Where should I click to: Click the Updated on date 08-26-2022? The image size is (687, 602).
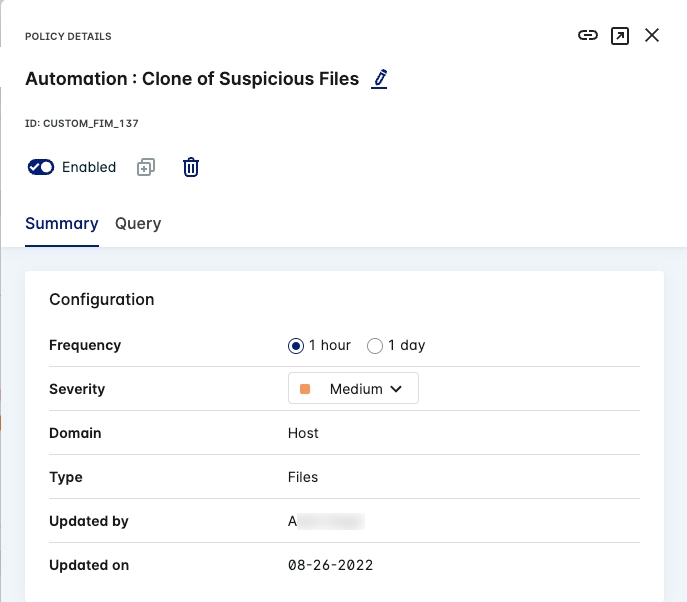coord(330,565)
